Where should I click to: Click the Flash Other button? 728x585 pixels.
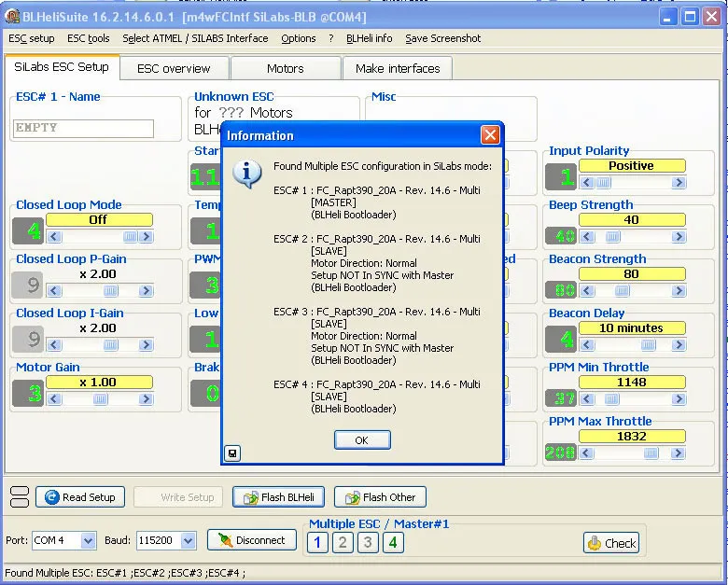[380, 497]
